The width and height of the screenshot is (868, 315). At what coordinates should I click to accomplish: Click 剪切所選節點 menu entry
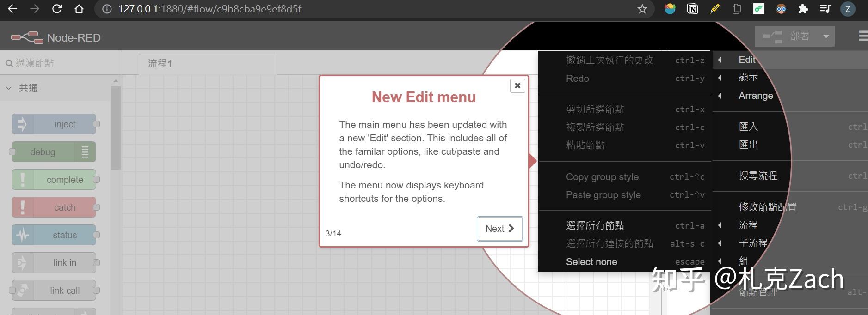tap(625, 109)
